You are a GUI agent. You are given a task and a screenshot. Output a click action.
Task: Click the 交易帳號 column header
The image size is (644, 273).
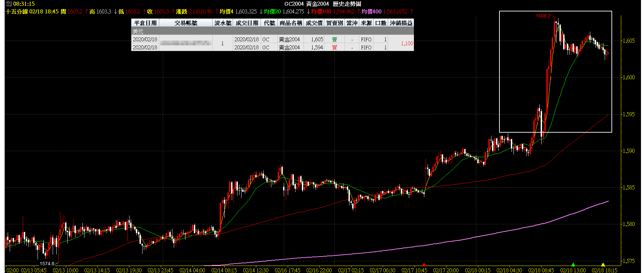click(186, 23)
